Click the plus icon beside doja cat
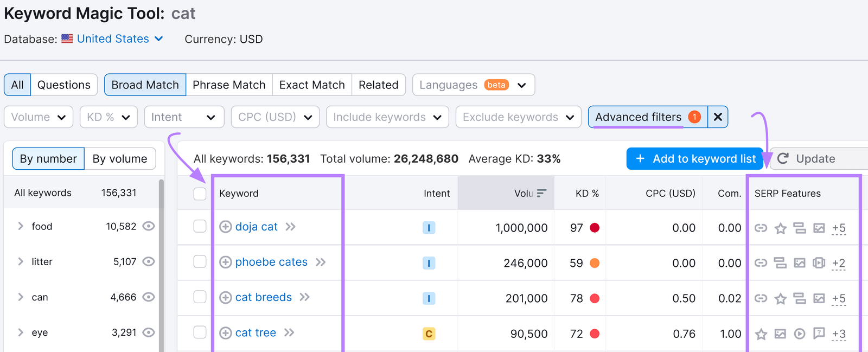Viewport: 868px width, 352px height. 225,227
